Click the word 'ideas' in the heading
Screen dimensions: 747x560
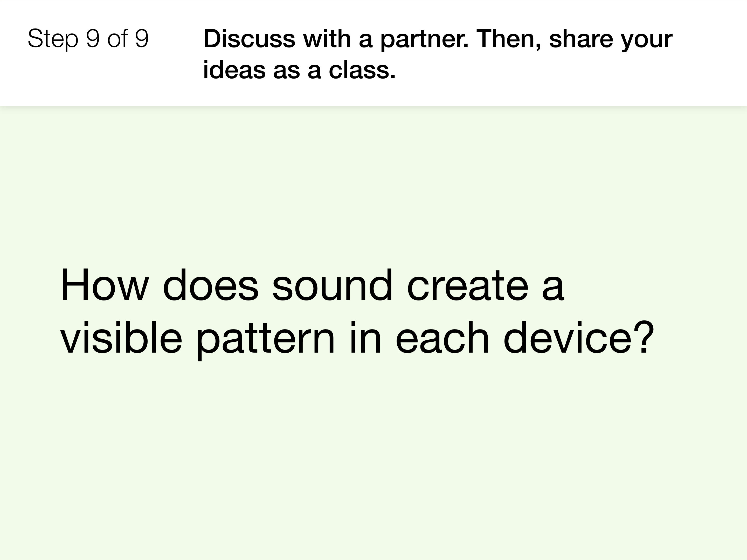coord(234,70)
